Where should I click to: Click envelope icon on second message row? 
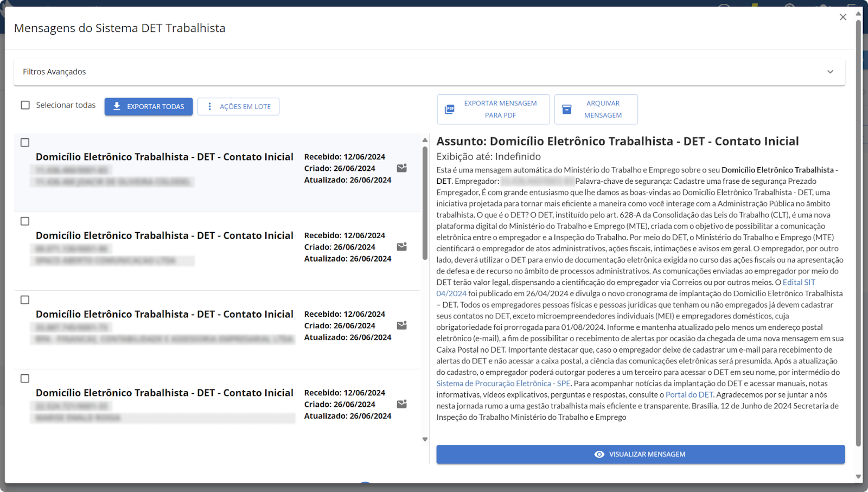coord(402,247)
